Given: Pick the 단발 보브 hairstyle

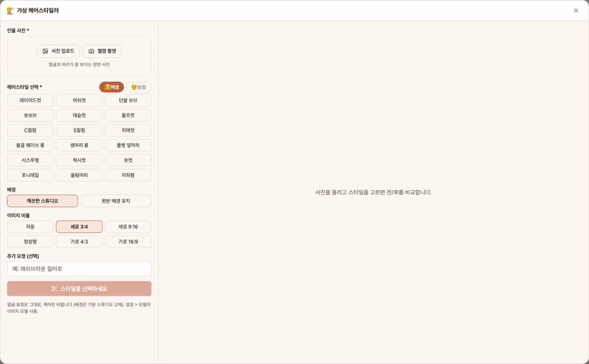Looking at the screenshot, I should click(128, 100).
